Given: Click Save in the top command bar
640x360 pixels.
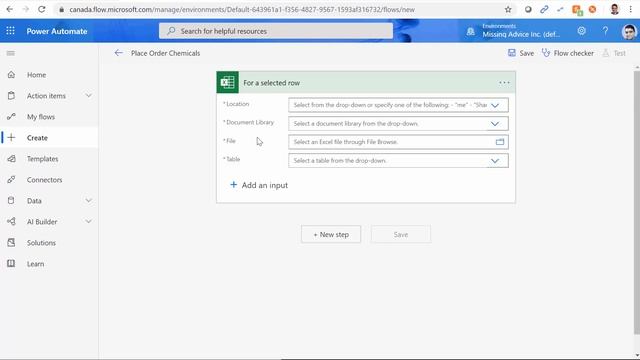Looking at the screenshot, I should [x=520, y=53].
